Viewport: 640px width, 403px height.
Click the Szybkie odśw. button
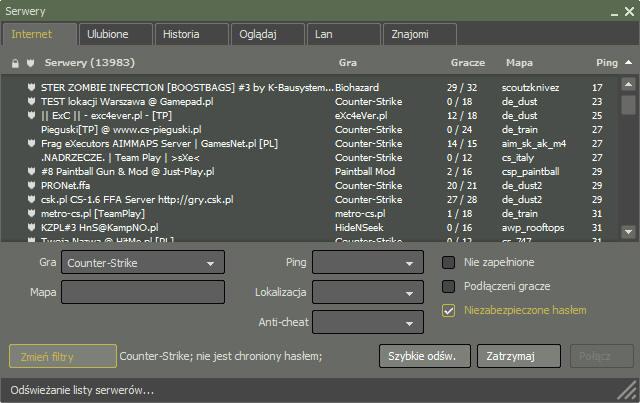(424, 356)
